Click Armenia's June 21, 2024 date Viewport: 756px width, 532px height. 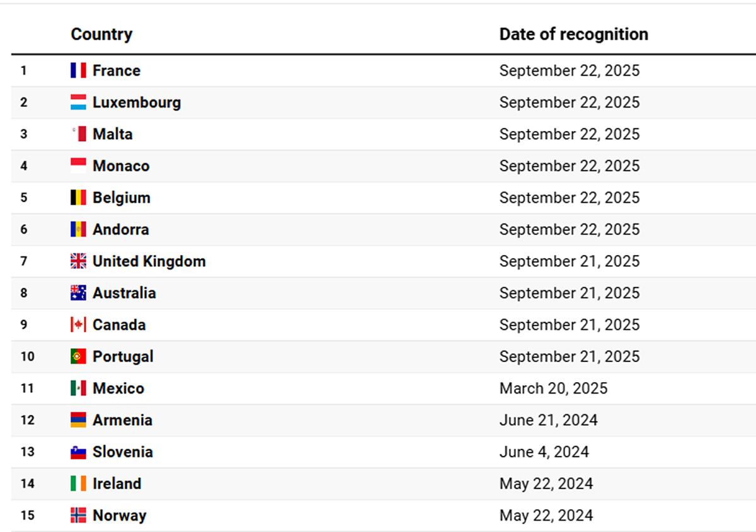548,420
